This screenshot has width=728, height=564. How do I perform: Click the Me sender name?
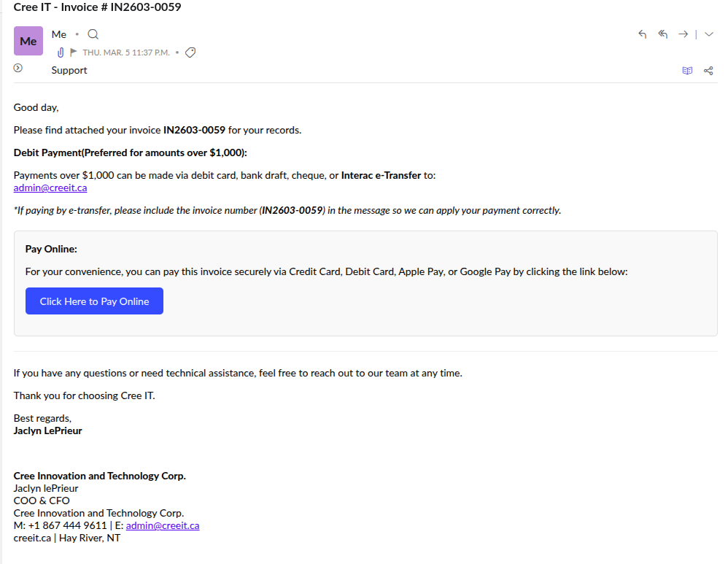(59, 34)
